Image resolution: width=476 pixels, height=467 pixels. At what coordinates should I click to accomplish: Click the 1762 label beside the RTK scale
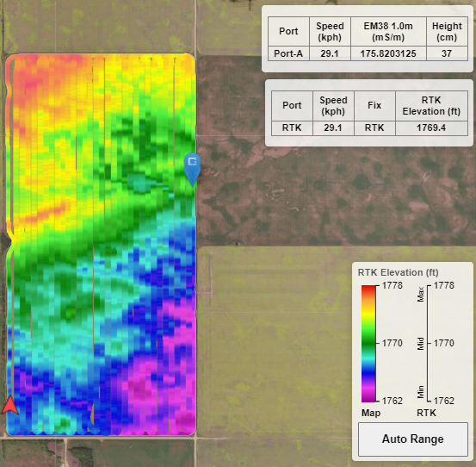pos(444,401)
